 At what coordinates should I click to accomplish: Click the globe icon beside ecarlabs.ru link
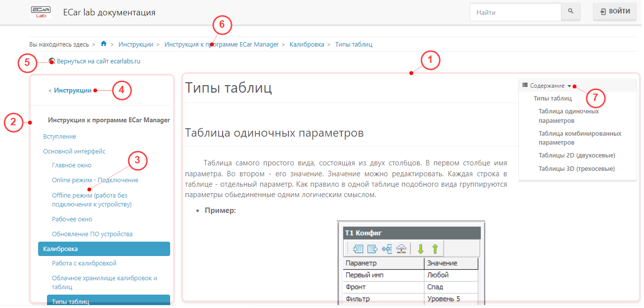tap(52, 61)
